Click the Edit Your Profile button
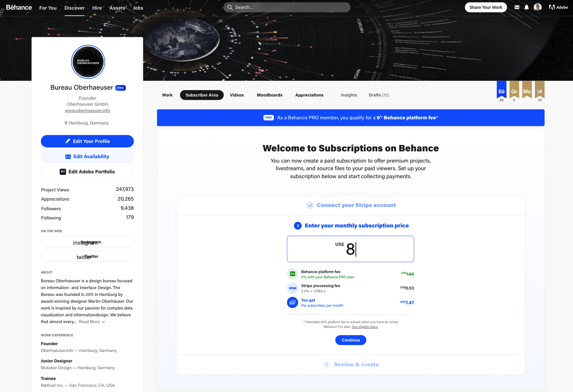Image resolution: width=573 pixels, height=392 pixels. point(87,141)
